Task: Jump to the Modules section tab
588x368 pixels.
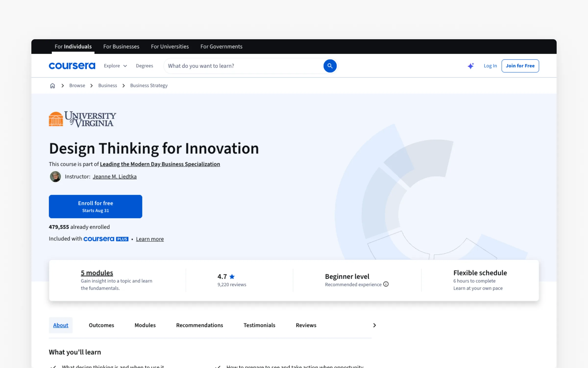Action: [145, 325]
